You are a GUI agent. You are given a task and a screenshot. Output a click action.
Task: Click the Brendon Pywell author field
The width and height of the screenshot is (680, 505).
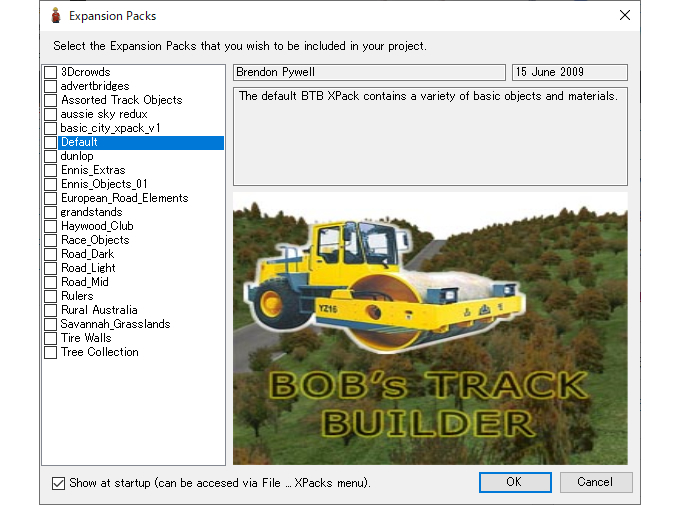coord(369,72)
